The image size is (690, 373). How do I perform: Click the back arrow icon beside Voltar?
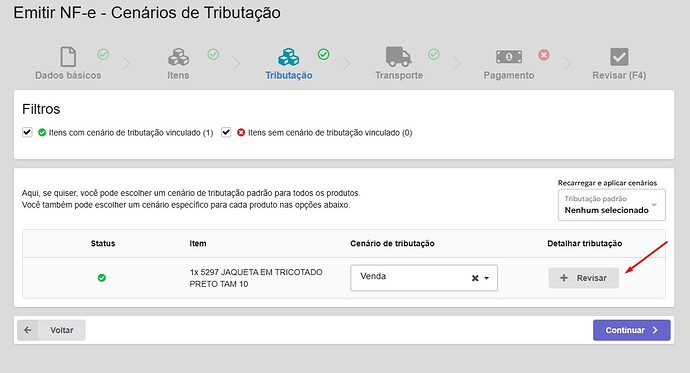click(28, 330)
